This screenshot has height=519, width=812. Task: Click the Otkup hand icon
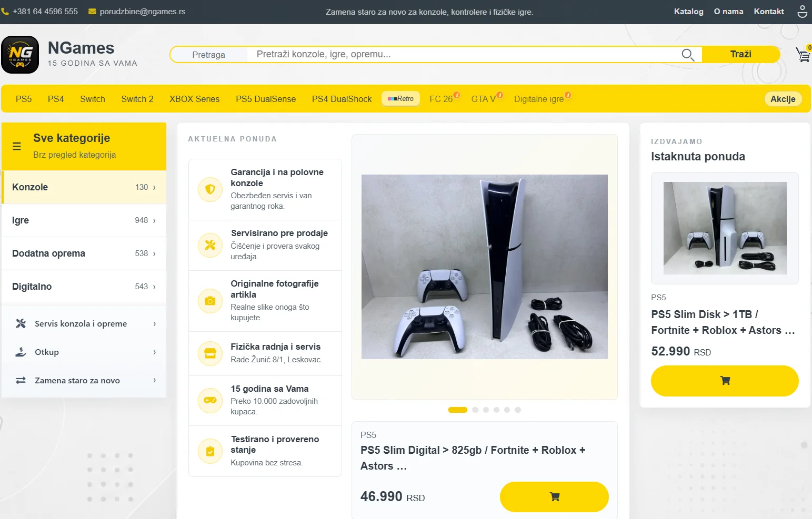coord(21,352)
